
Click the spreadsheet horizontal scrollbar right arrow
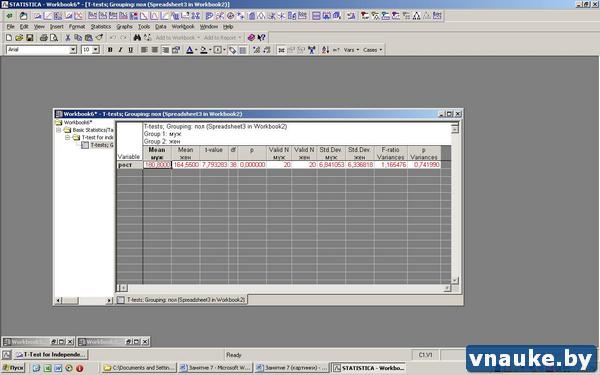coord(447,288)
